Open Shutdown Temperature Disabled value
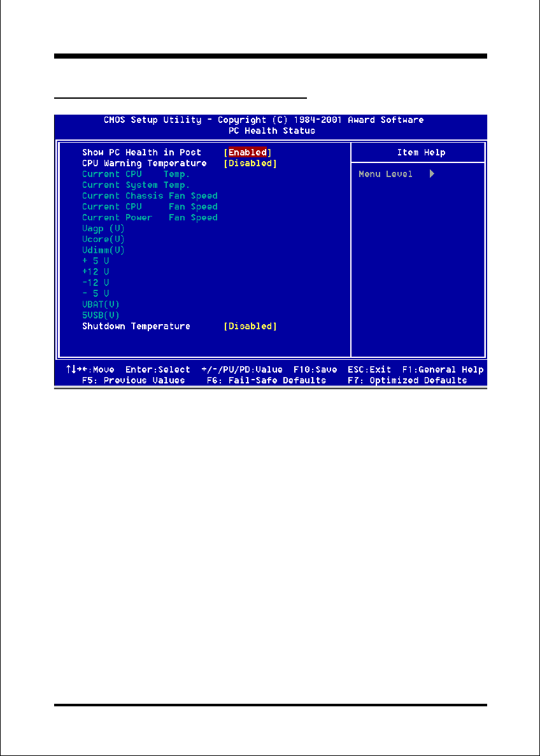The width and height of the screenshot is (540, 756). (x=250, y=326)
